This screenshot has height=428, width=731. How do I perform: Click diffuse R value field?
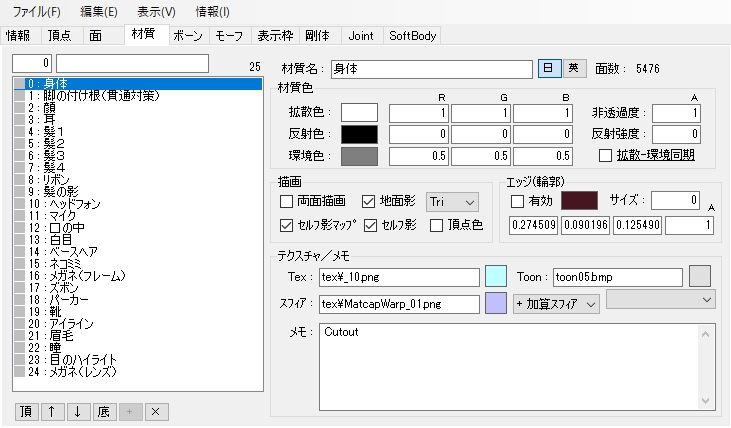click(419, 113)
